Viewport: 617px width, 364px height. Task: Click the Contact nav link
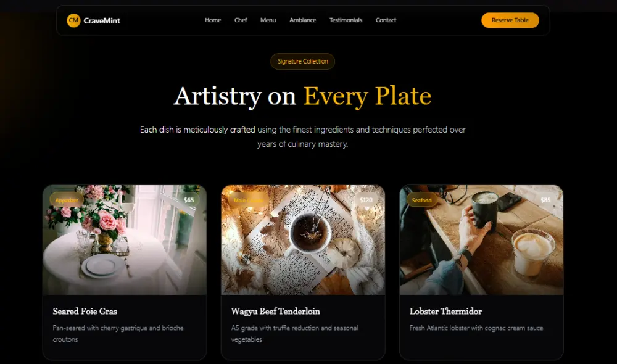click(x=386, y=20)
